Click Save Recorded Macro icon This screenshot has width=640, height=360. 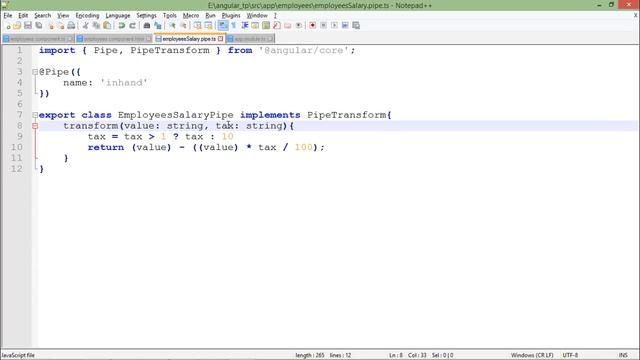356,26
